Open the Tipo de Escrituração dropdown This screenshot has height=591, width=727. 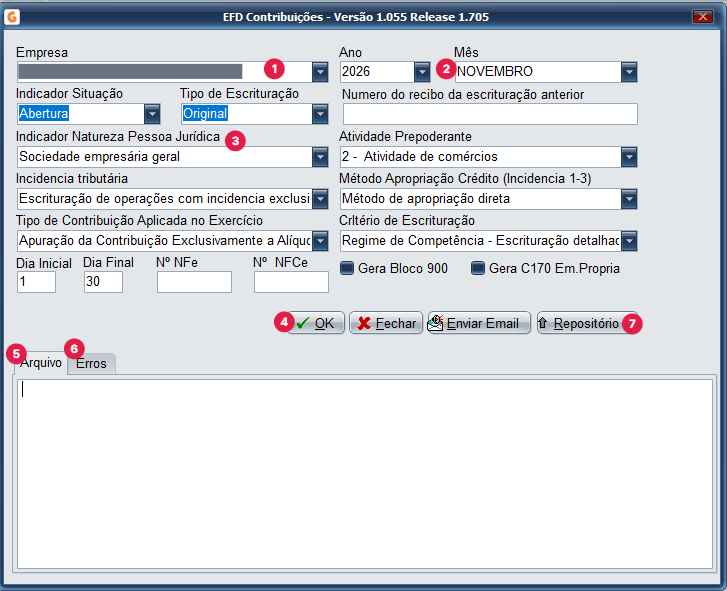coord(320,114)
